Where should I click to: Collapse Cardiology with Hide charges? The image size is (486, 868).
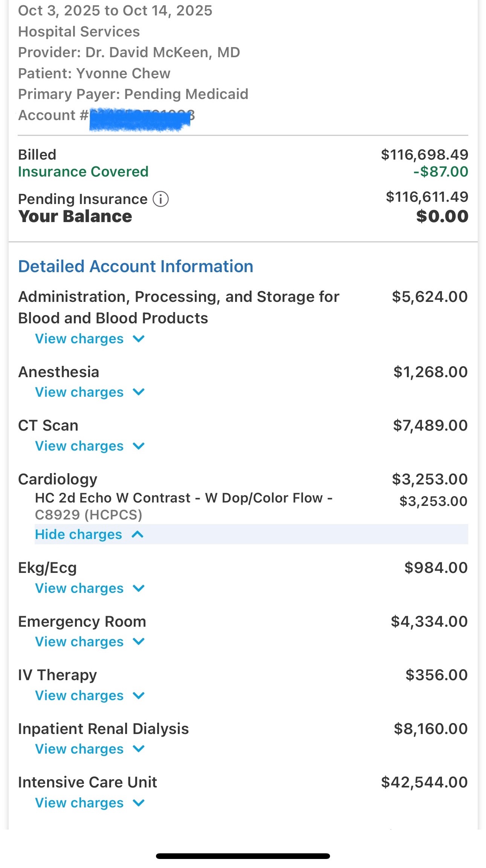[x=78, y=535]
